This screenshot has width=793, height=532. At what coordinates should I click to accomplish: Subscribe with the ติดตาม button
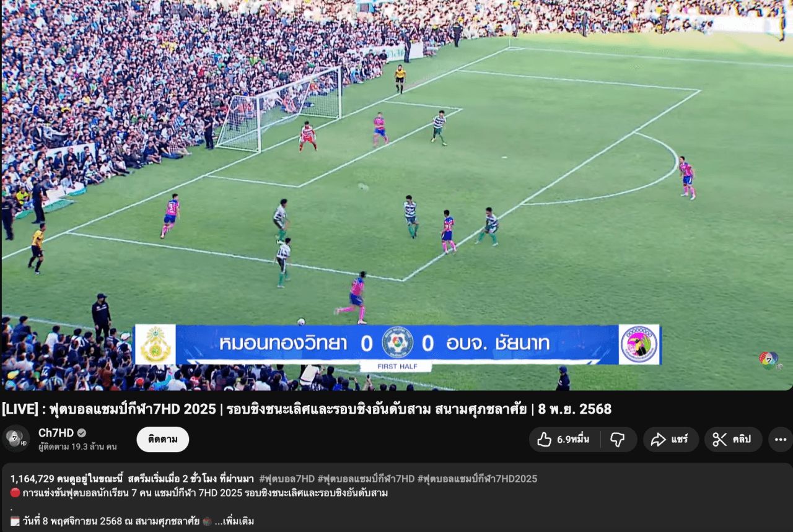(163, 439)
